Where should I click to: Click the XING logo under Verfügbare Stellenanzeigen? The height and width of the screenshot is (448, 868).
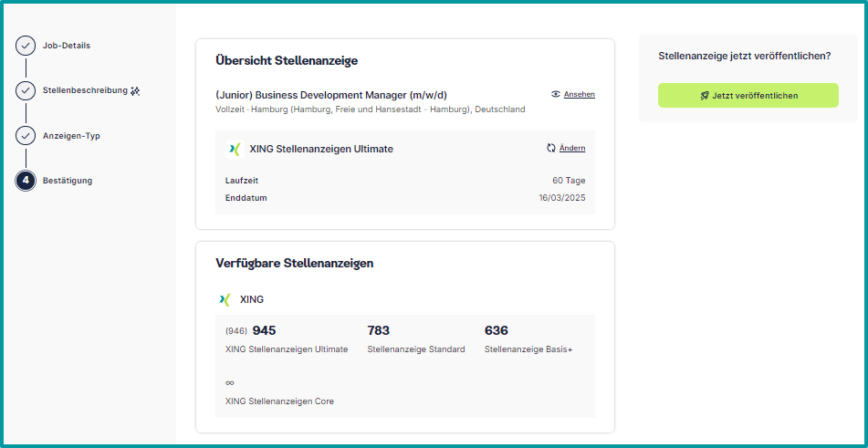point(225,299)
